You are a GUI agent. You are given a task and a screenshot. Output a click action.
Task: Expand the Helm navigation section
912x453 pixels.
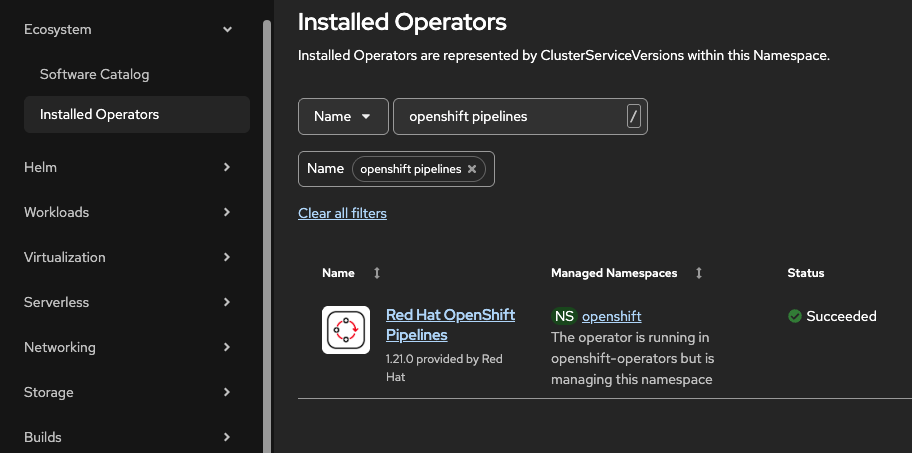click(227, 167)
